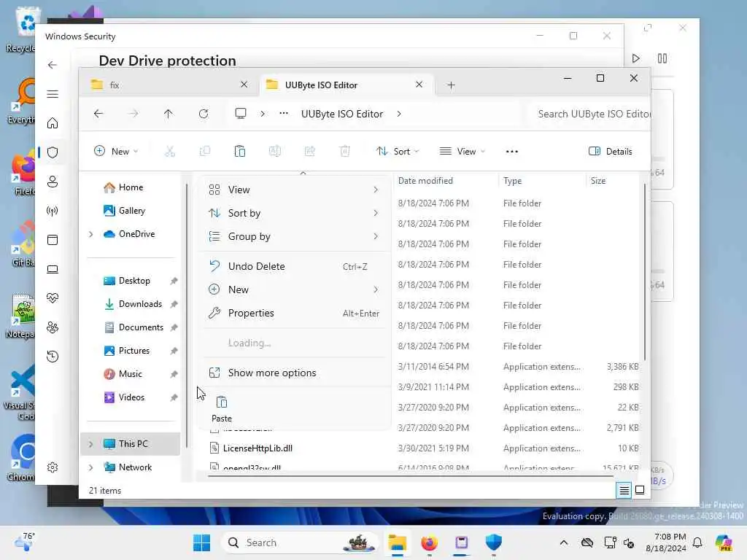The width and height of the screenshot is (747, 560).
Task: Click the Share icon in Explorer toolbar
Action: pos(309,152)
